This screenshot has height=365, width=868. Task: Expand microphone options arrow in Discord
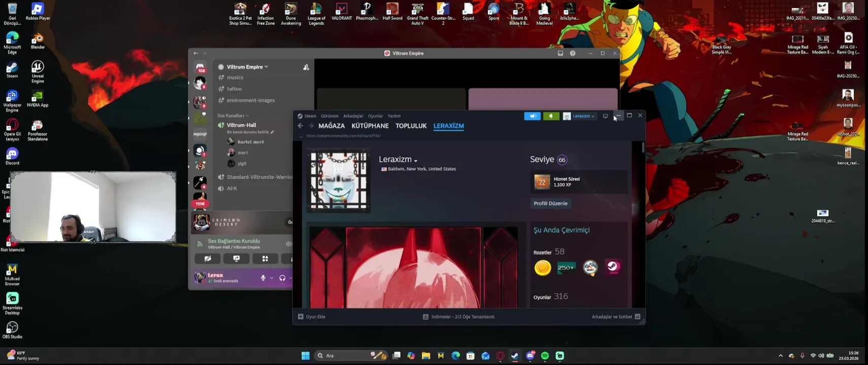272,278
